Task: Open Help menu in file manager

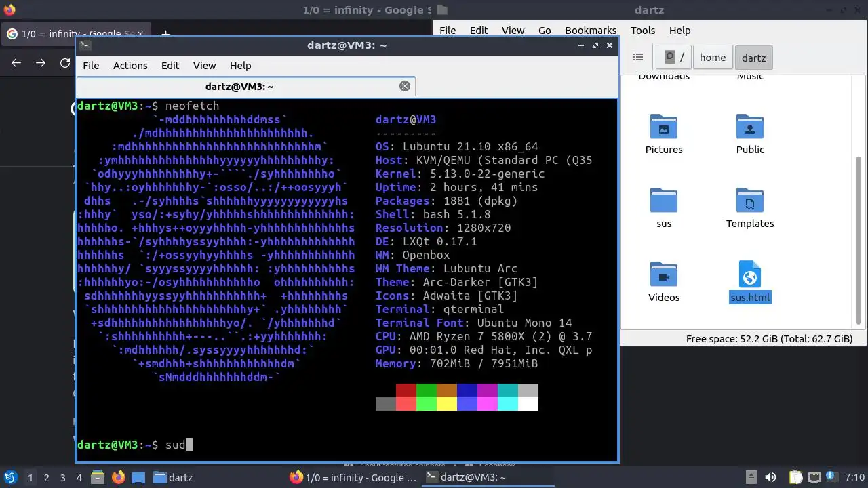Action: [x=679, y=30]
